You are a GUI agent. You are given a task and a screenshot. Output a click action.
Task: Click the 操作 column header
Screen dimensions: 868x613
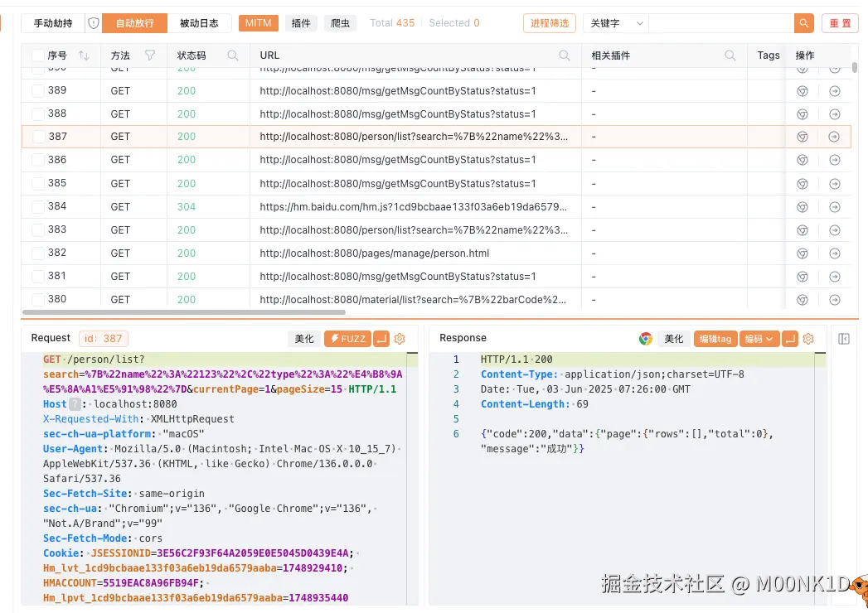tap(805, 56)
